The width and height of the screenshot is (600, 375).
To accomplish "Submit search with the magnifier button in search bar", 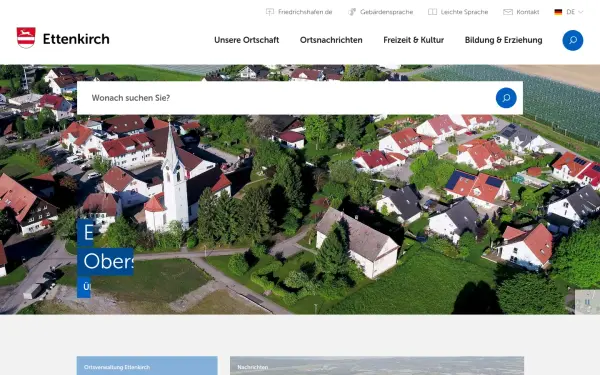I will tap(506, 98).
